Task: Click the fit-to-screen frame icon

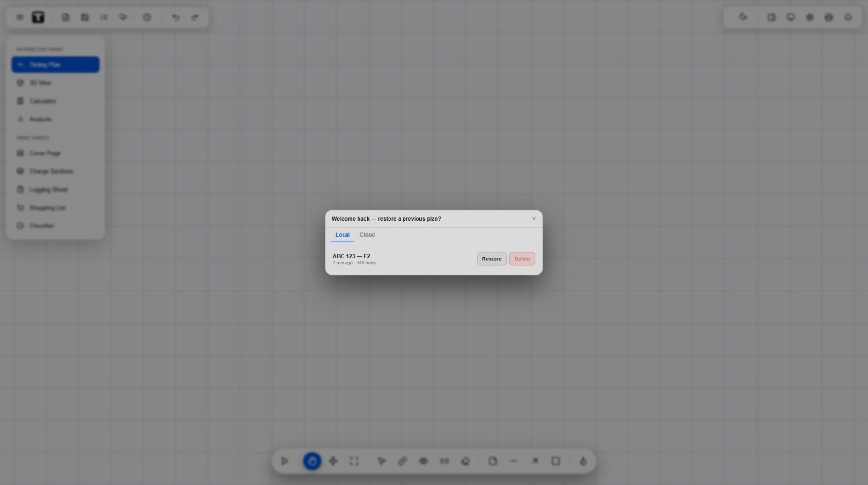Action: (x=354, y=461)
